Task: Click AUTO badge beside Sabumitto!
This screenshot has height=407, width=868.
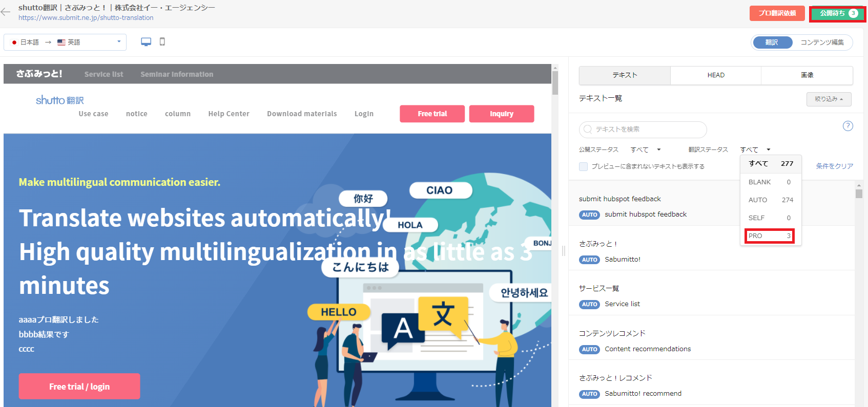Action: [589, 260]
